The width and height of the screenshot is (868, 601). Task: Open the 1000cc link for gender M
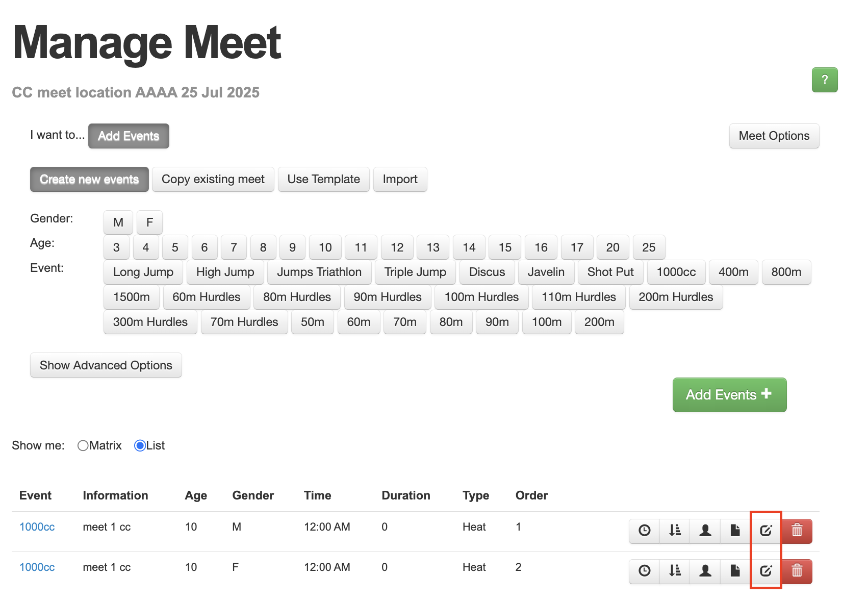37,527
